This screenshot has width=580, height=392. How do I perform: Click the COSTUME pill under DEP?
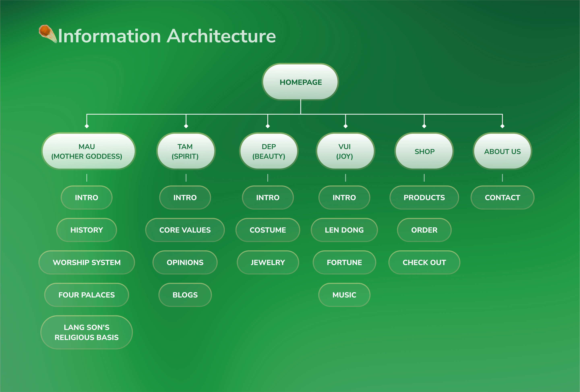pyautogui.click(x=268, y=230)
